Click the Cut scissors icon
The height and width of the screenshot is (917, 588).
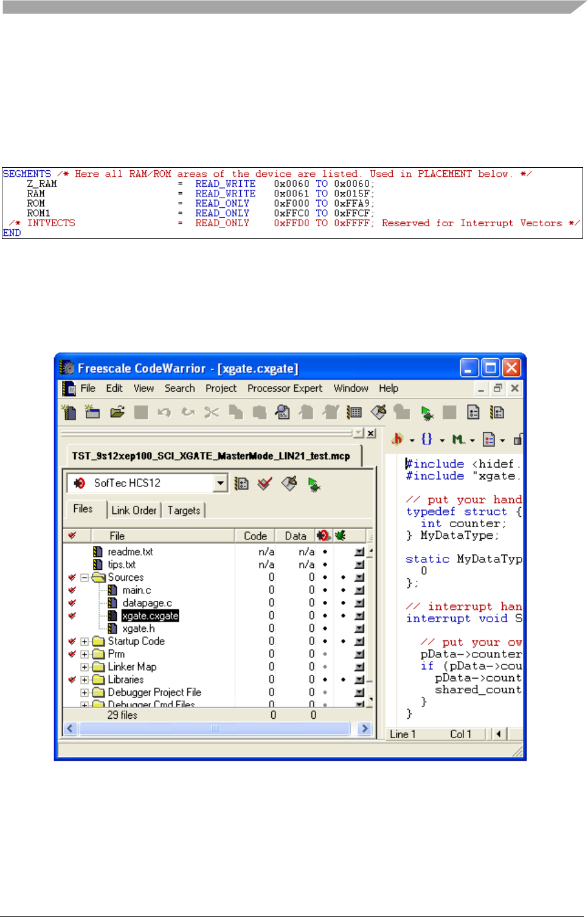212,412
